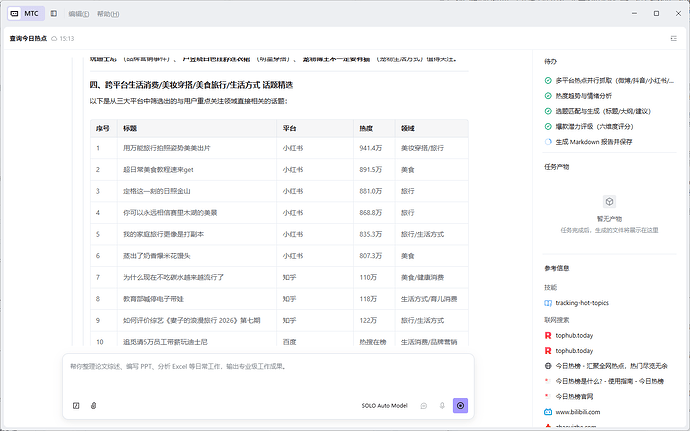Open 今日热榜是什么? - 使用指南 reference
The image size is (690, 431).
coord(609,381)
